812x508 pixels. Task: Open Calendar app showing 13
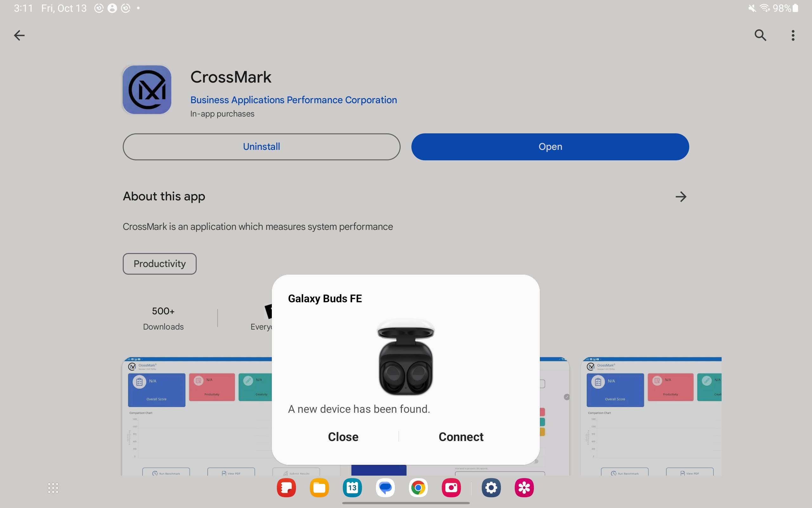352,487
